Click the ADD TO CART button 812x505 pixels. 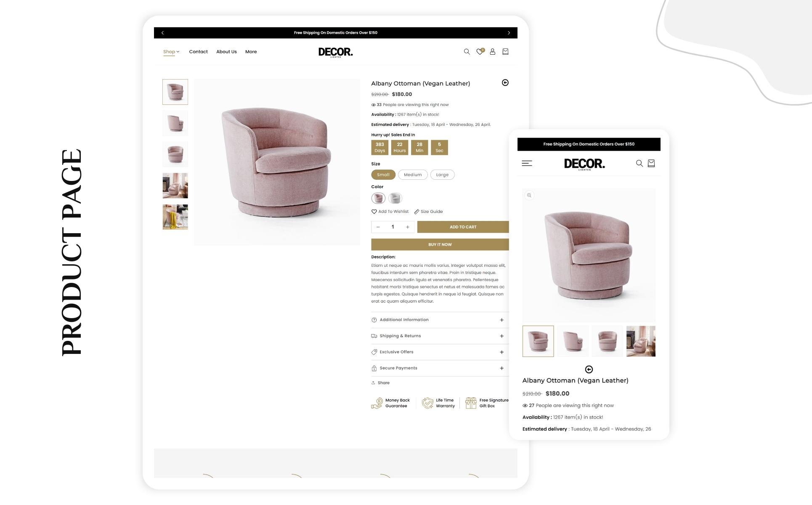tap(463, 227)
